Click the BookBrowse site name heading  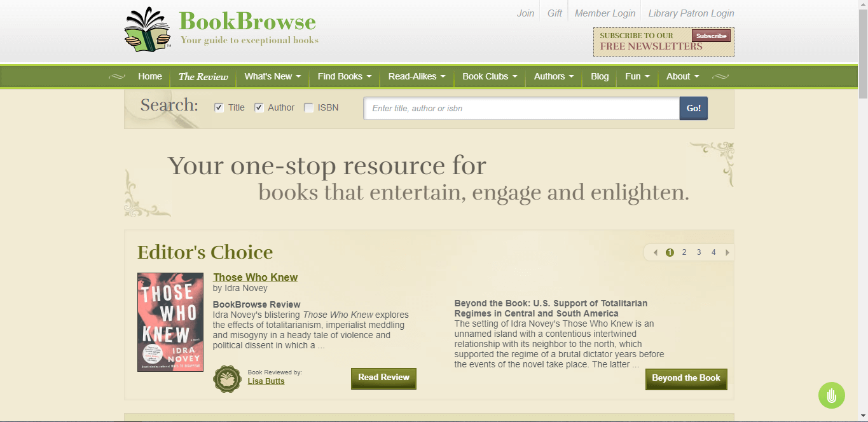click(247, 21)
